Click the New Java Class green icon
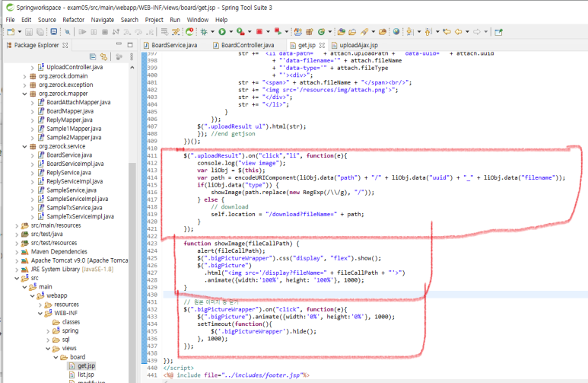The height and width of the screenshot is (383, 588). pyautogui.click(x=321, y=32)
